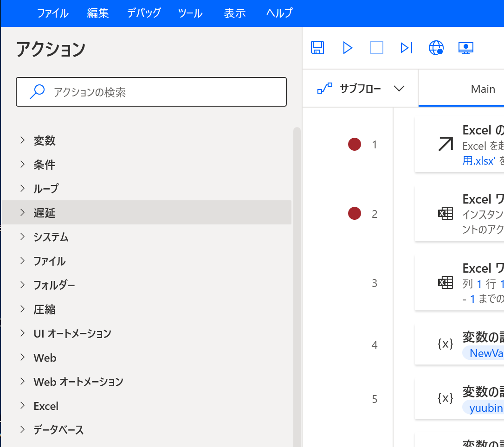The height and width of the screenshot is (447, 504).
Task: Expand the データベース action group
Action: point(22,430)
